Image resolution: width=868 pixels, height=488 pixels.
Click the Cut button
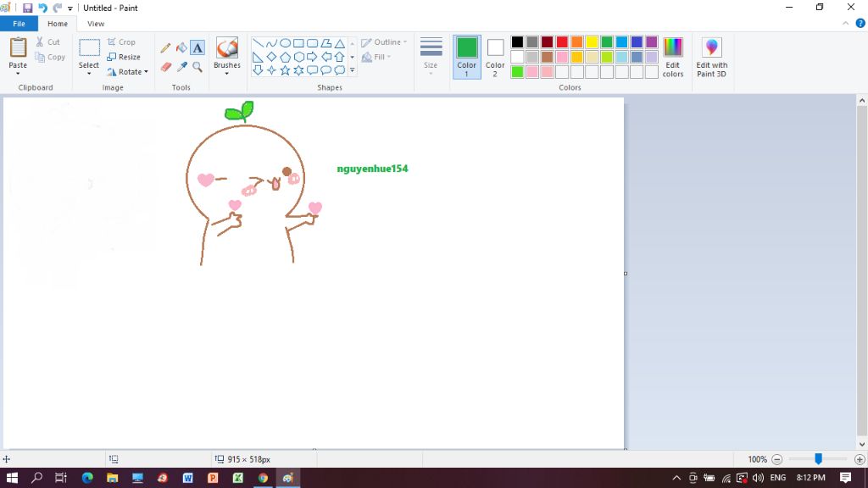47,42
